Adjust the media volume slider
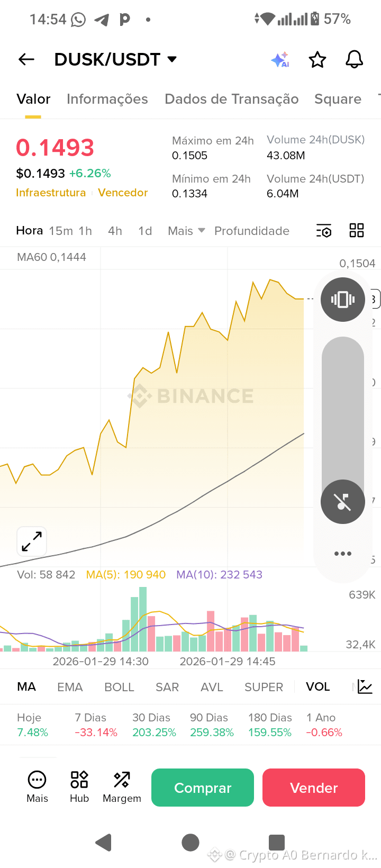381x868 pixels. point(342,413)
